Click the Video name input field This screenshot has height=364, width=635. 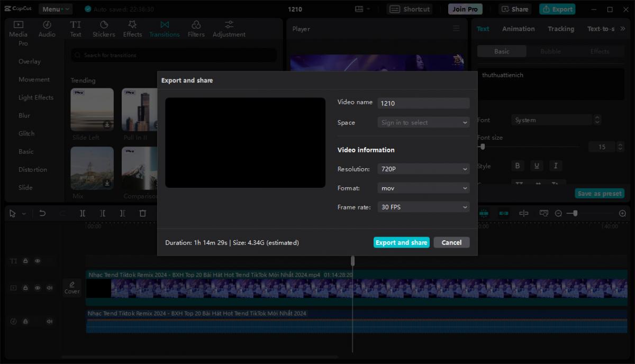423,104
